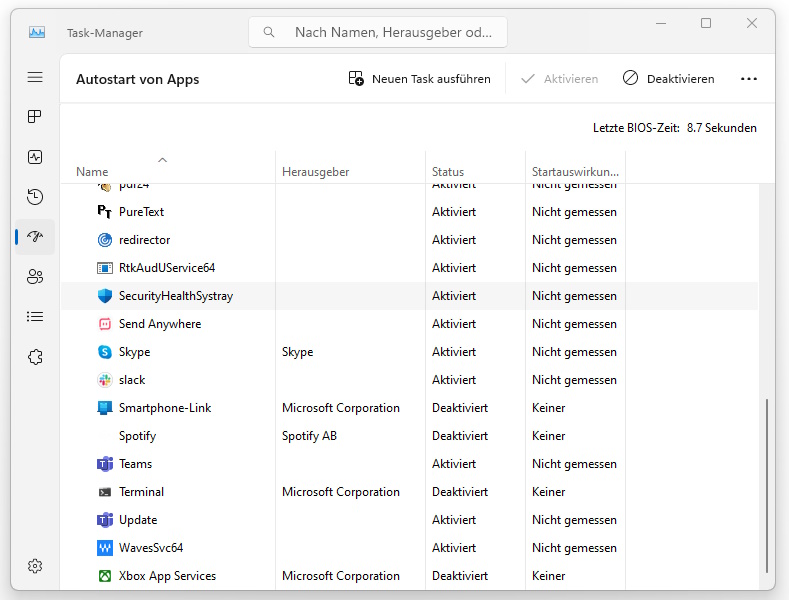Click Aktiviert status in PureText row

tap(454, 212)
